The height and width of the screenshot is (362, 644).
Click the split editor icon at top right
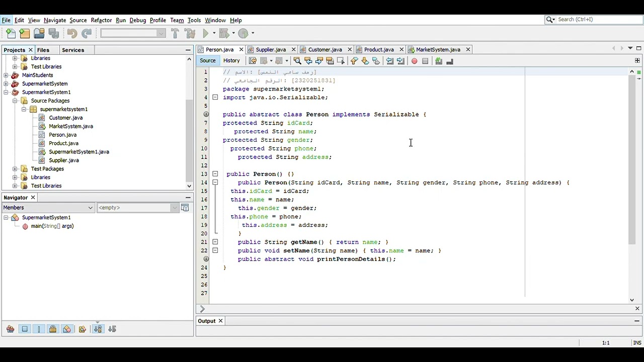[x=637, y=60]
